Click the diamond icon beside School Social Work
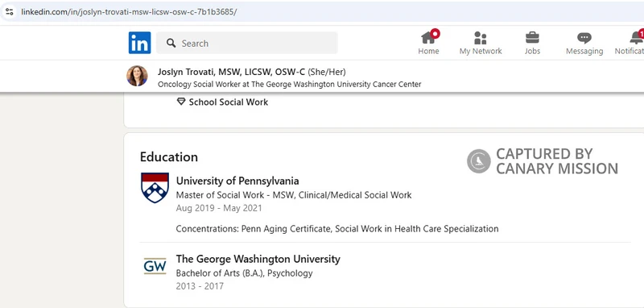 click(181, 102)
